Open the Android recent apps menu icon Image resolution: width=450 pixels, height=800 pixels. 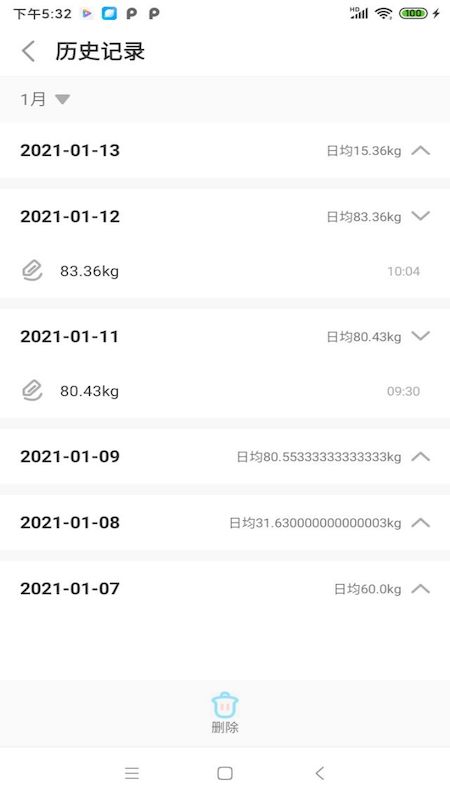pos(132,773)
